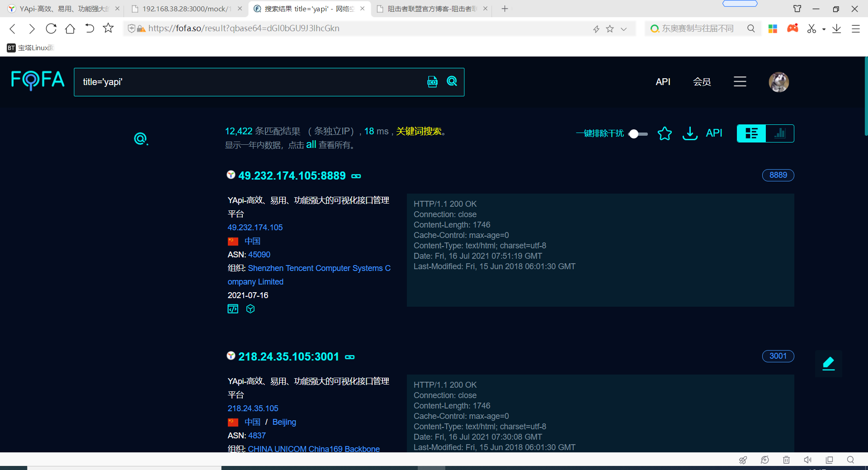Click the ICO search icon in search box
Viewport: 868px width, 470px height.
(x=432, y=81)
